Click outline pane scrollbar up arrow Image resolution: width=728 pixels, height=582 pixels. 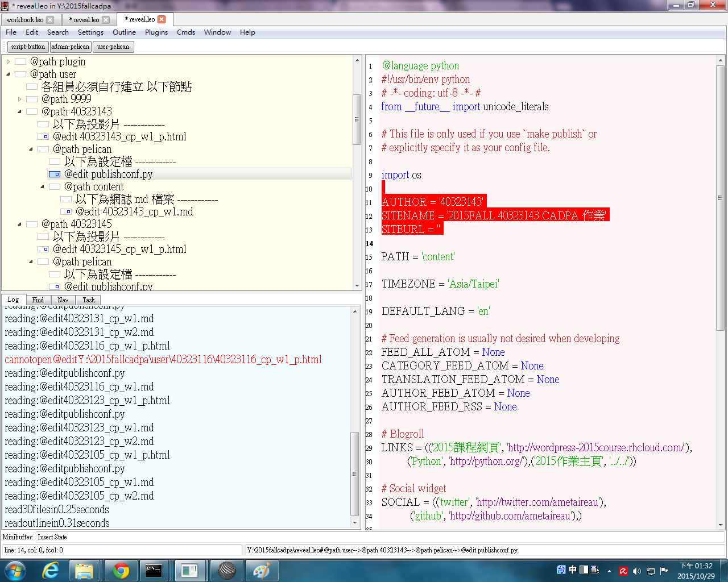357,60
